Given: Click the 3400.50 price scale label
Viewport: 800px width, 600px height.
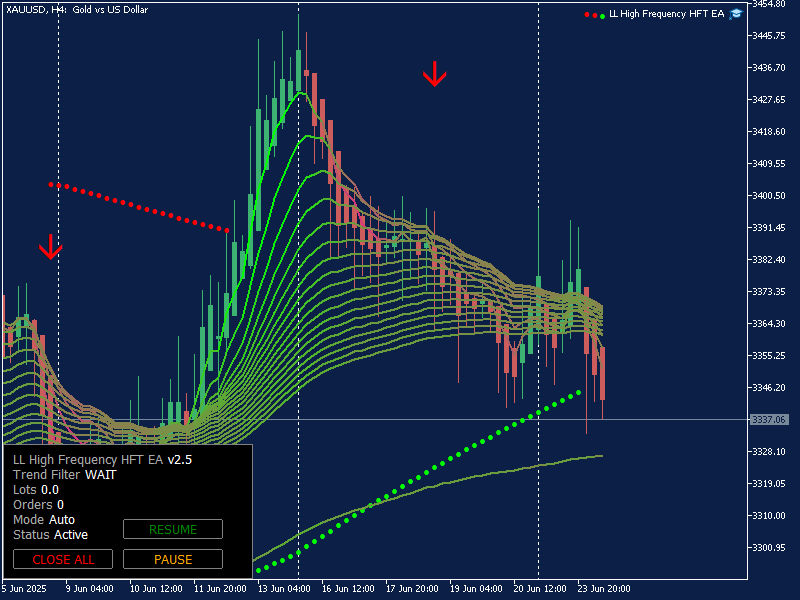Looking at the screenshot, I should (769, 195).
